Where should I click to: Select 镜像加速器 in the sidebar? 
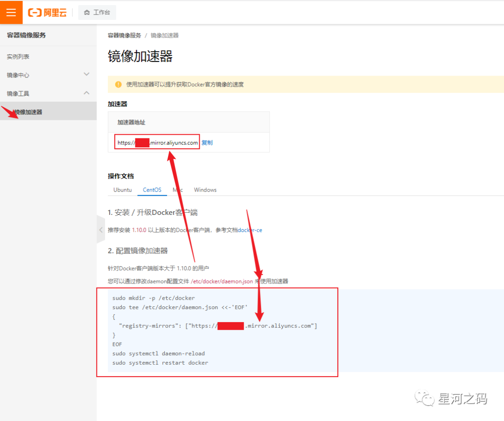48,111
